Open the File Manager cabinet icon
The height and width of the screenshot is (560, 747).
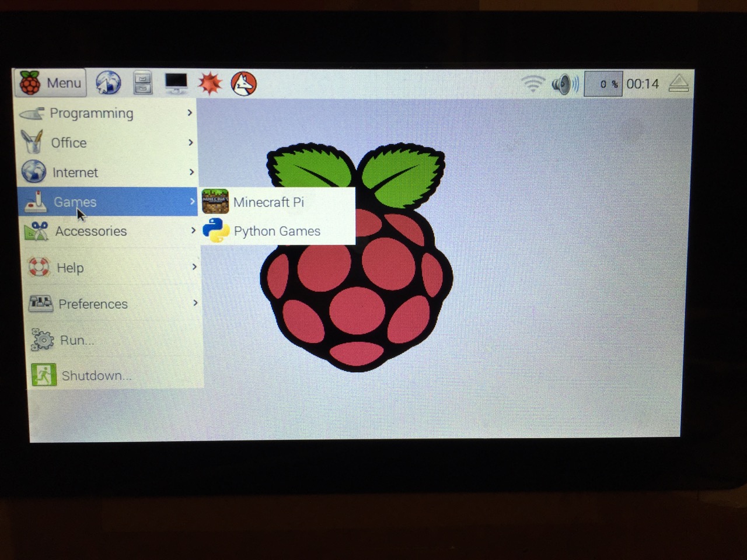point(142,83)
